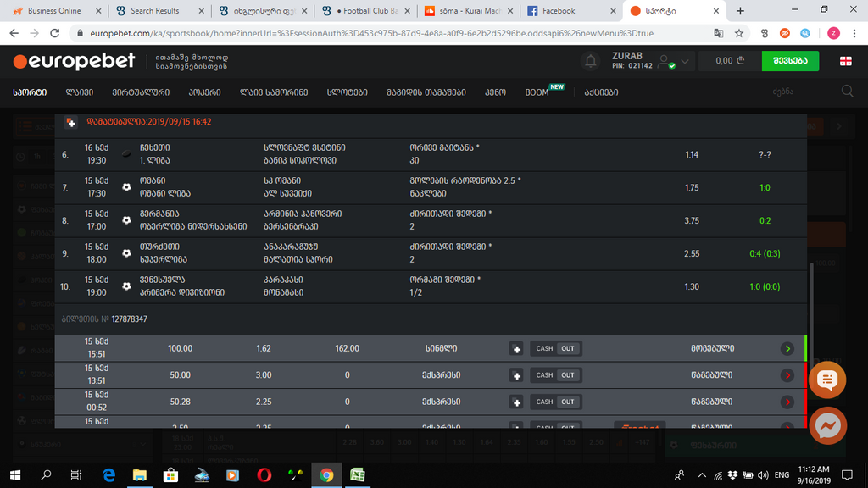Viewport: 868px width, 488px height.
Task: Open Excel from the taskbar
Action: click(357, 474)
